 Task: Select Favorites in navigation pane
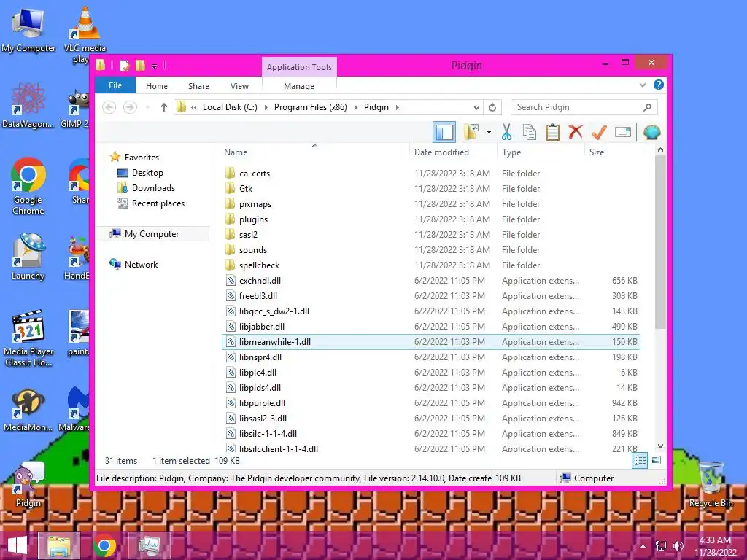click(142, 157)
